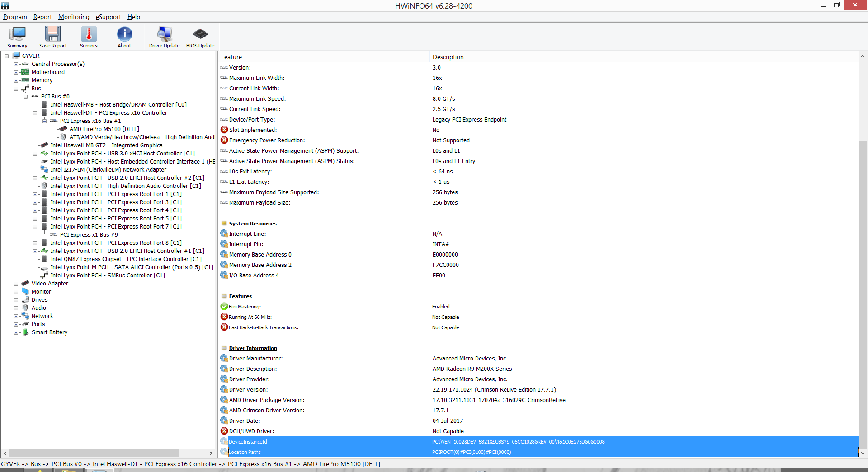
Task: Collapse the PCI Bus #0 node
Action: [x=25, y=97]
